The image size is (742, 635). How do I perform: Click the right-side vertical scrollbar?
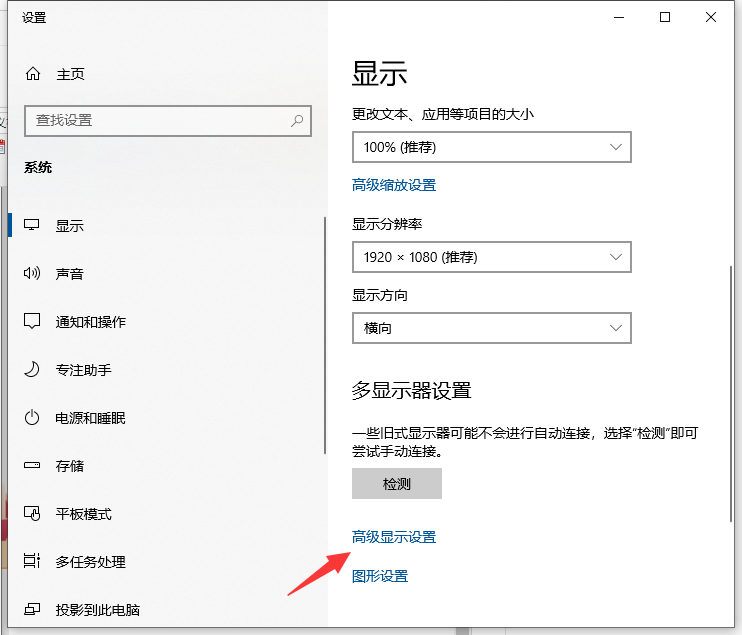point(732,390)
